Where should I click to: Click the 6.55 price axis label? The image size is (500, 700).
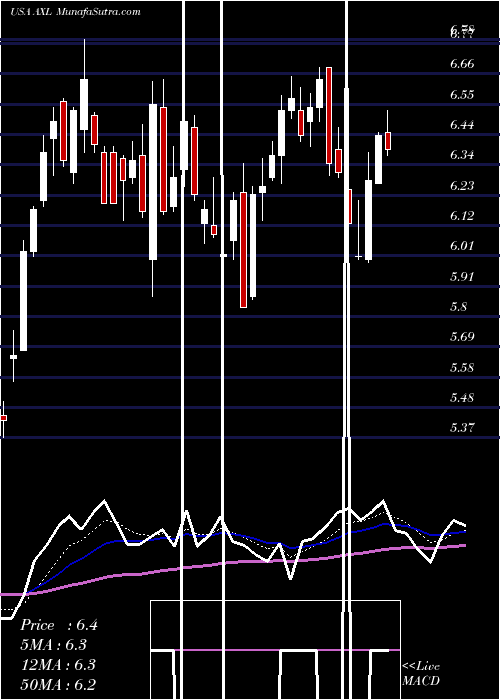(462, 95)
